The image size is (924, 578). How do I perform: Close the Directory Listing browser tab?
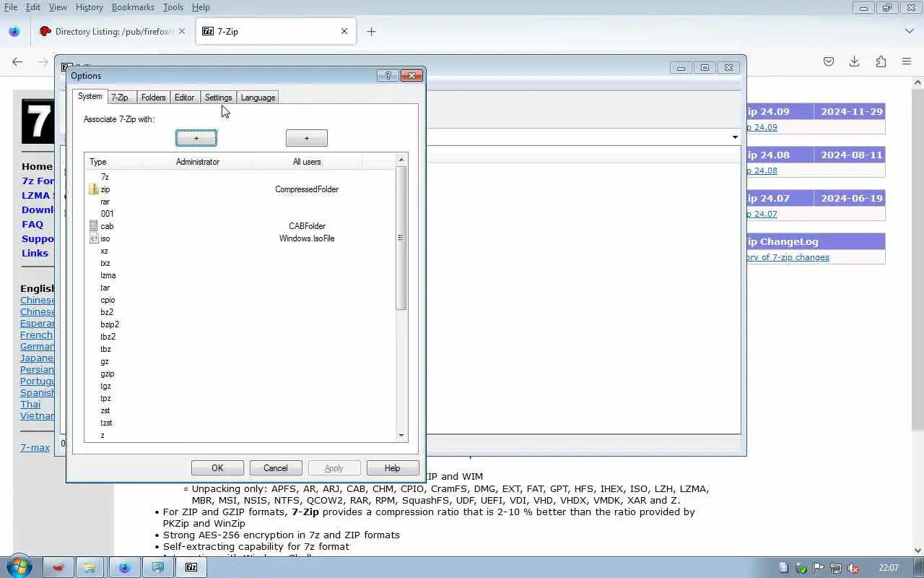coord(182,31)
